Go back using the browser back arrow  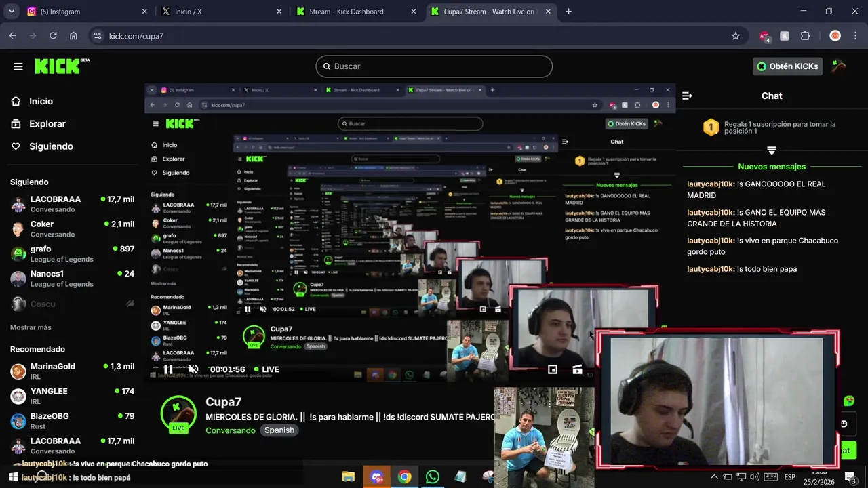point(12,36)
